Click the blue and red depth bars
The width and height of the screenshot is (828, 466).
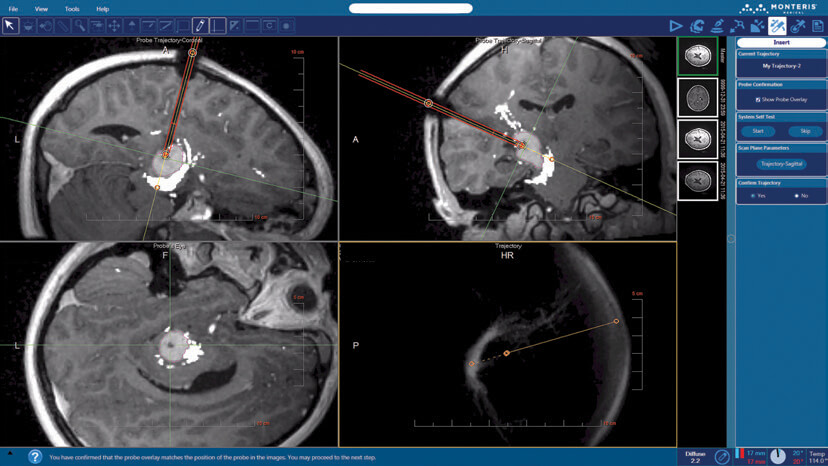tap(740, 454)
